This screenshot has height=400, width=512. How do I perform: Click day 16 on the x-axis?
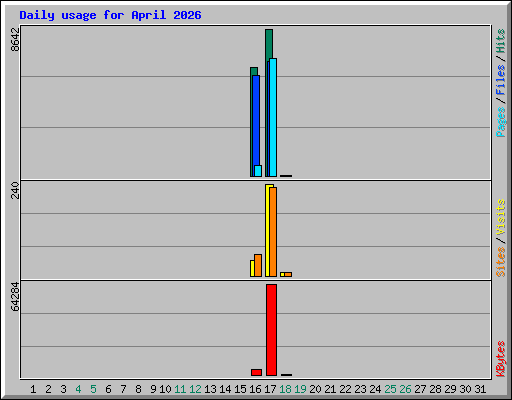[x=255, y=389]
